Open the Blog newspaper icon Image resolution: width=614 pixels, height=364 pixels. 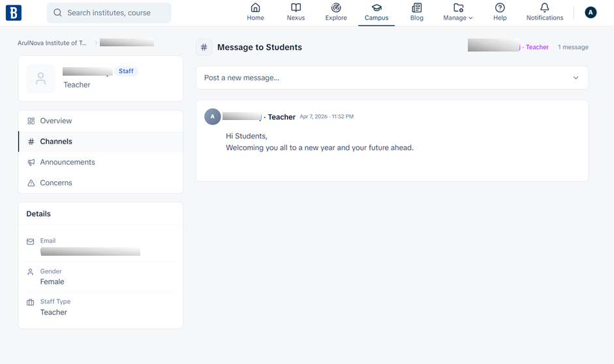(x=417, y=8)
